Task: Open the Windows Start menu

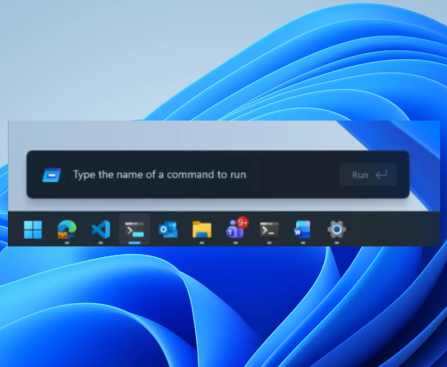Action: tap(33, 230)
